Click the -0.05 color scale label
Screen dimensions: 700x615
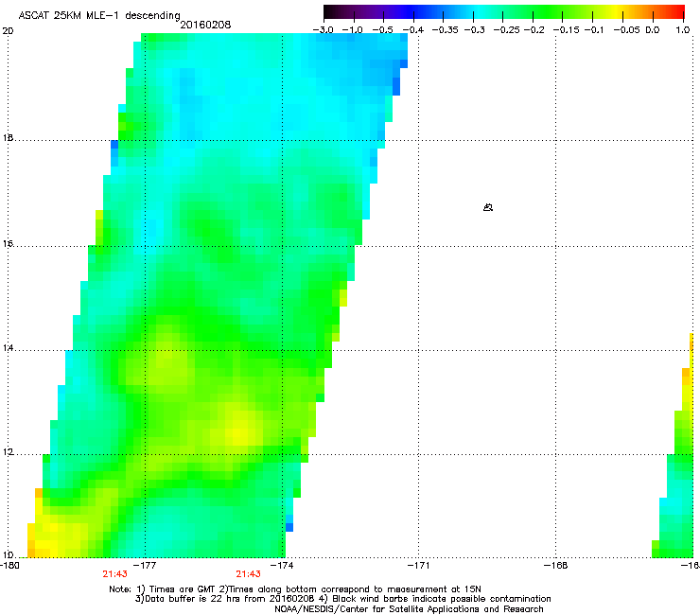(x=627, y=30)
